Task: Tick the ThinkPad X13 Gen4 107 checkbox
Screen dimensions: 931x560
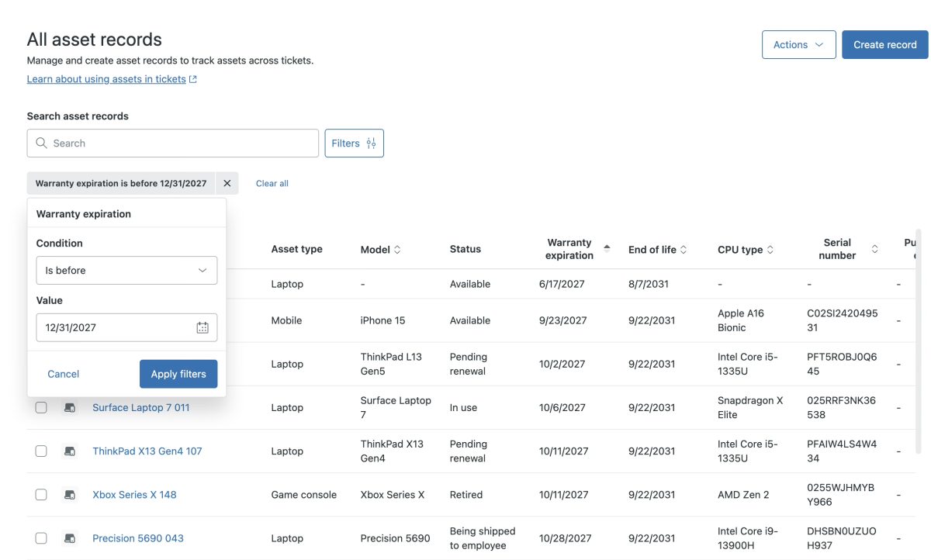Action: (x=41, y=451)
